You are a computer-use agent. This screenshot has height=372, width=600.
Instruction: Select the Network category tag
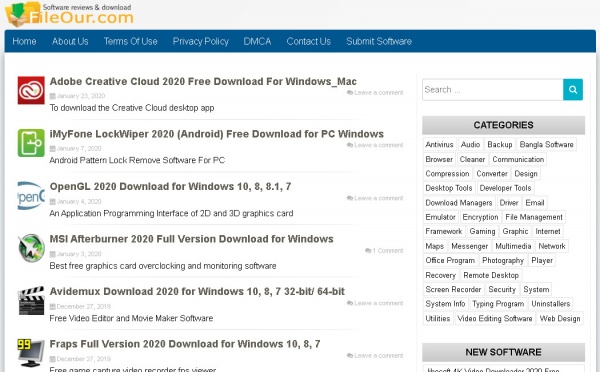(x=552, y=246)
